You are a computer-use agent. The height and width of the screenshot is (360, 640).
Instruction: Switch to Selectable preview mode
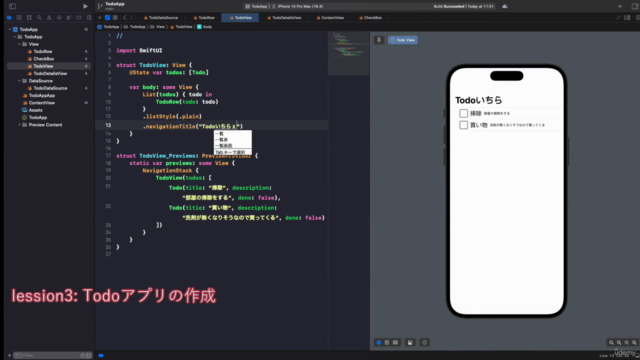[x=387, y=342]
